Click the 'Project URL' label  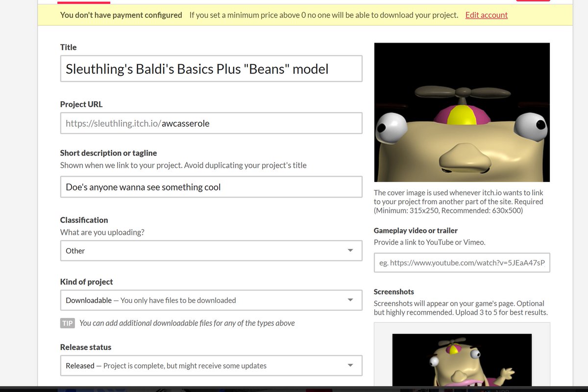(81, 104)
